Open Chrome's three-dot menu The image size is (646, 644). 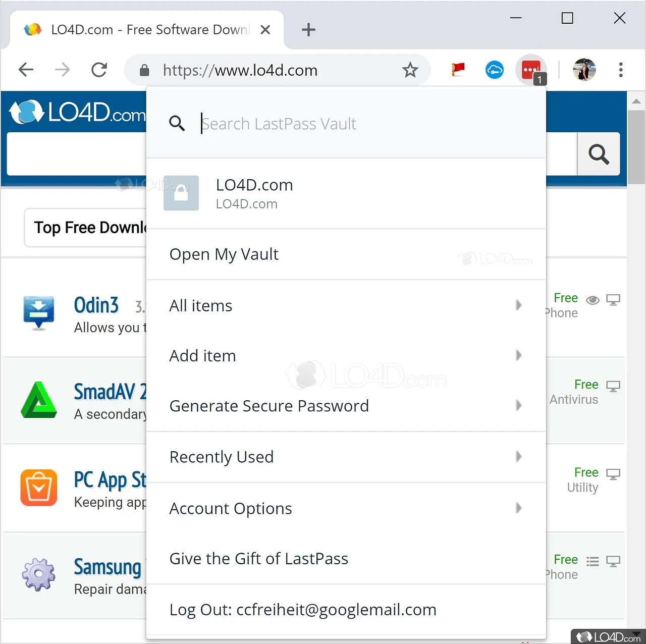click(620, 70)
